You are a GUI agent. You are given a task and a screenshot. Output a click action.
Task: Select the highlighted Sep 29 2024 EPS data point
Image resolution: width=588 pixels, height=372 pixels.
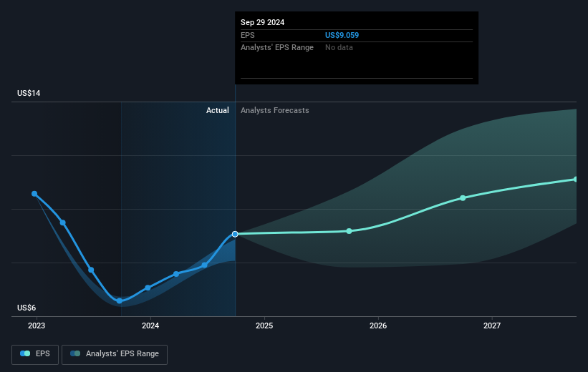235,234
